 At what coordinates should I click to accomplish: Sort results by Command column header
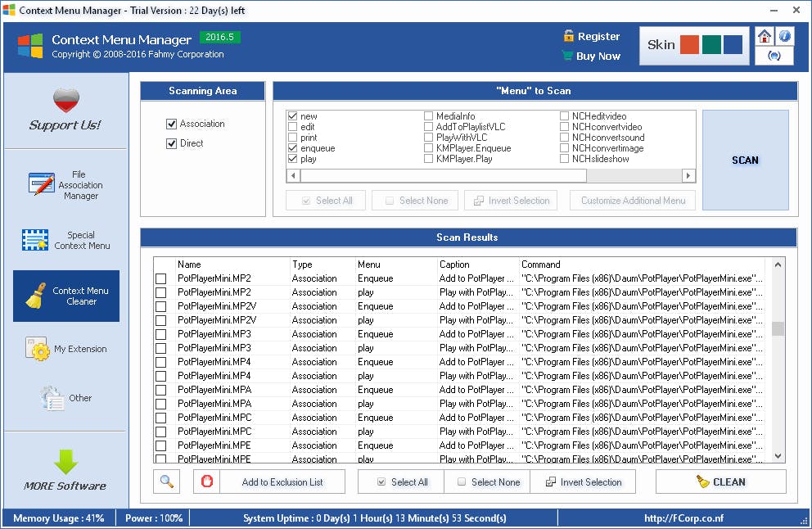click(642, 264)
